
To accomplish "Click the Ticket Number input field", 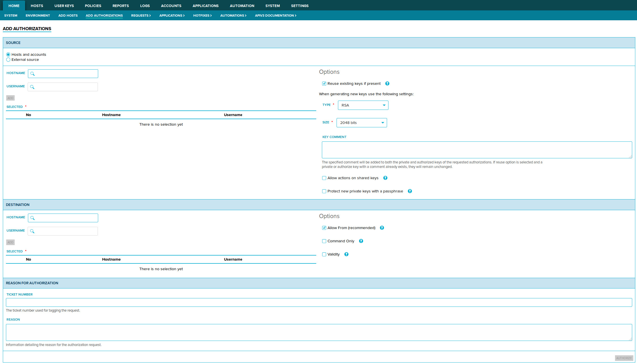I will click(319, 303).
